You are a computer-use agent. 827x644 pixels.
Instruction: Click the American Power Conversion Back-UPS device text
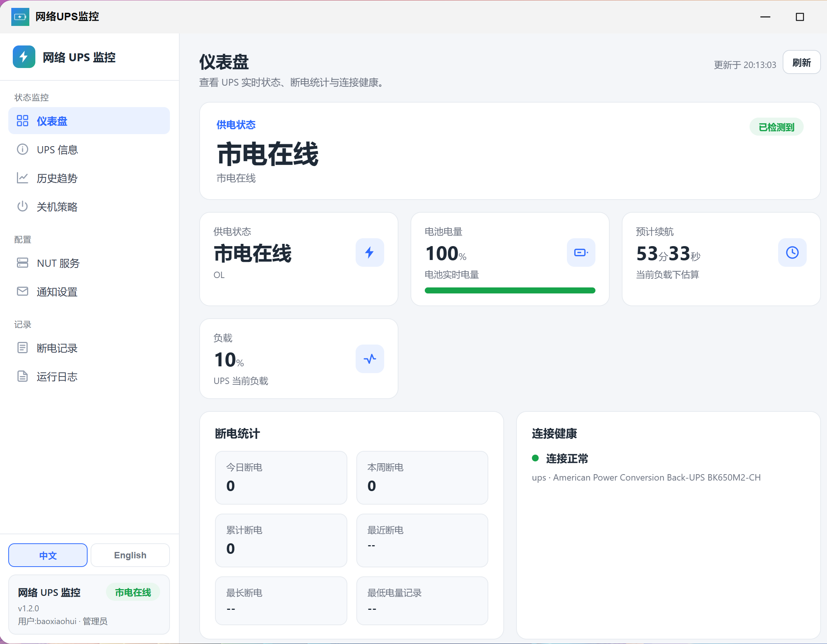[646, 478]
